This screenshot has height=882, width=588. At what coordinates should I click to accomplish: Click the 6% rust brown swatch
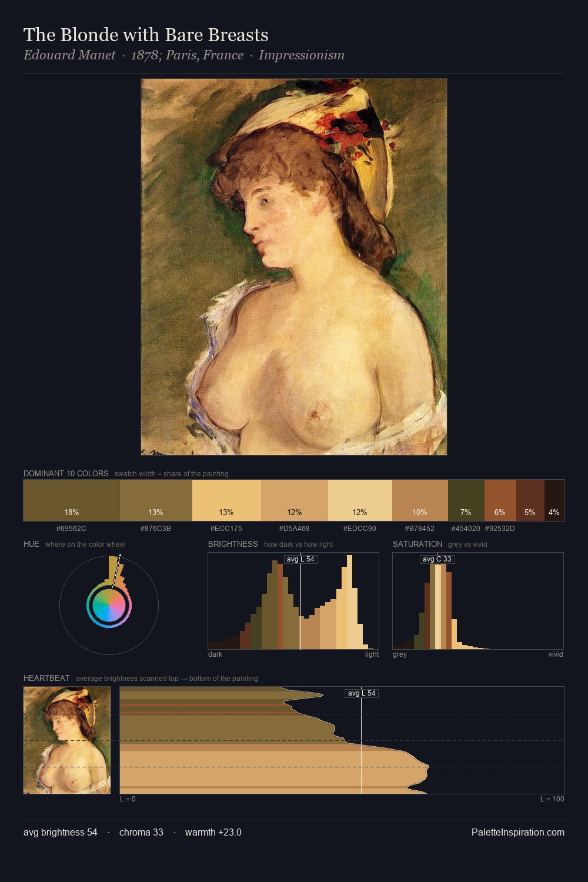(x=500, y=500)
